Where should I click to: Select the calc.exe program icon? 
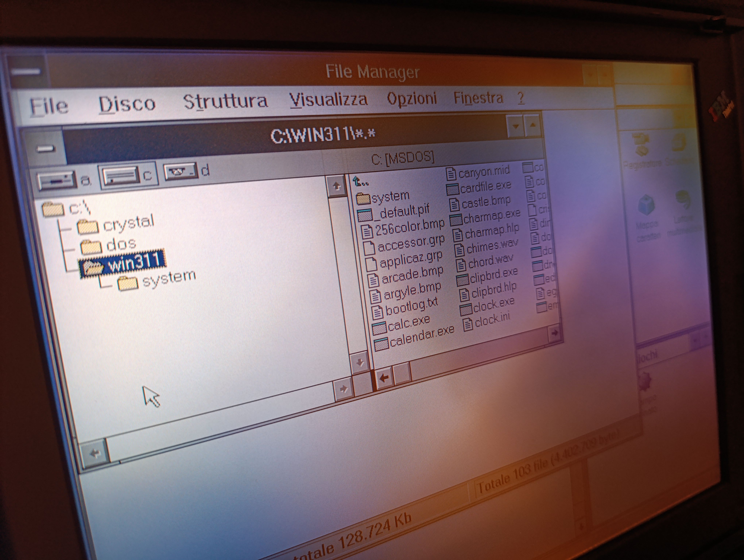tap(379, 328)
